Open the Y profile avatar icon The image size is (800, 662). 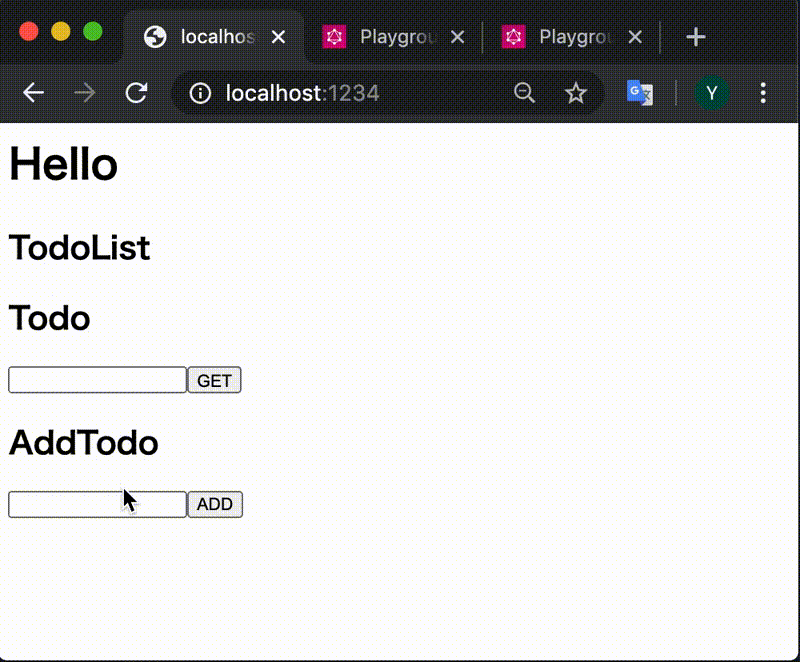coord(711,92)
